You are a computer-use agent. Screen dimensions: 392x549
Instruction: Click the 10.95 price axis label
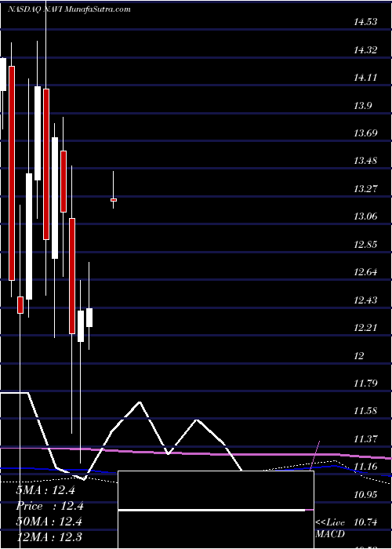(x=365, y=495)
